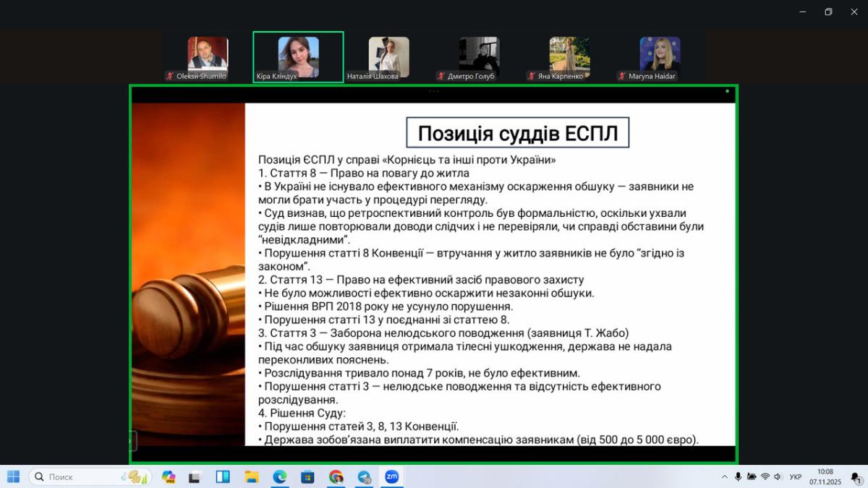Expand the side panel handle at left edge
Viewport: 868px width, 488px height.
132,440
